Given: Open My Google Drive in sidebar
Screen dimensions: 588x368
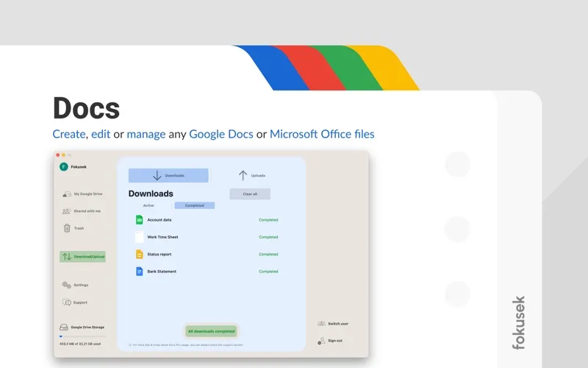Looking at the screenshot, I should (83, 194).
